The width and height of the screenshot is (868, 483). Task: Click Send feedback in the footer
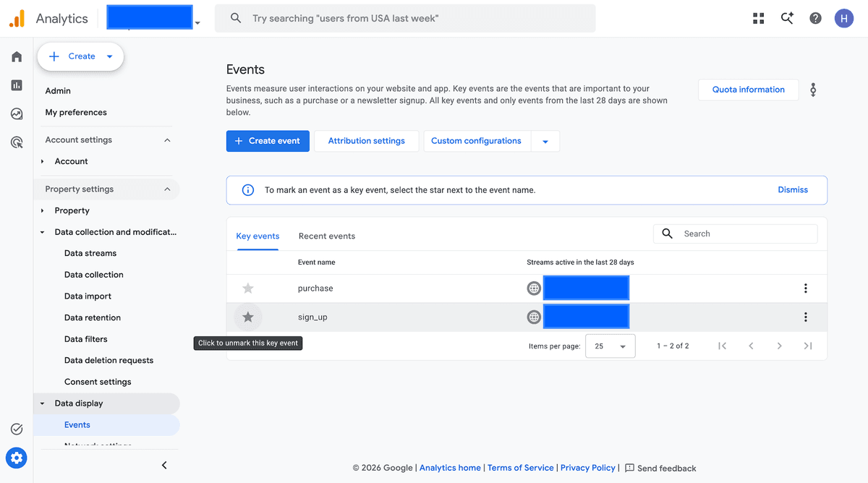660,469
